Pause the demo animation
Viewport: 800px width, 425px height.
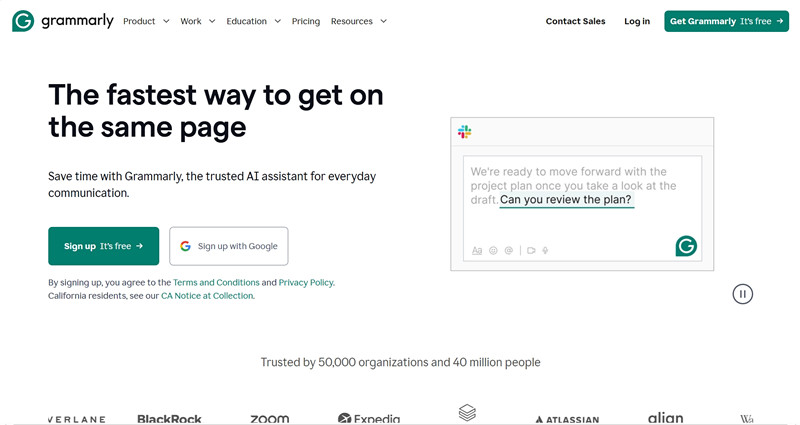click(x=742, y=294)
